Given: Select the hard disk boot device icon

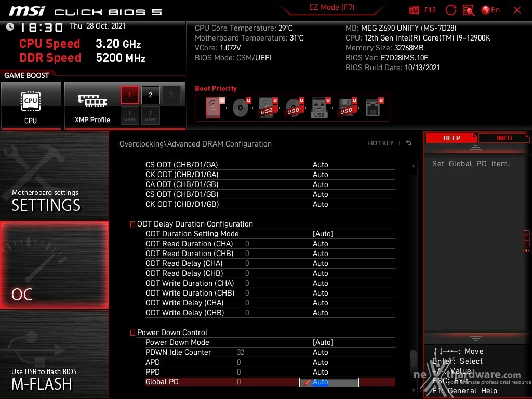Looking at the screenshot, I should click(215, 107).
